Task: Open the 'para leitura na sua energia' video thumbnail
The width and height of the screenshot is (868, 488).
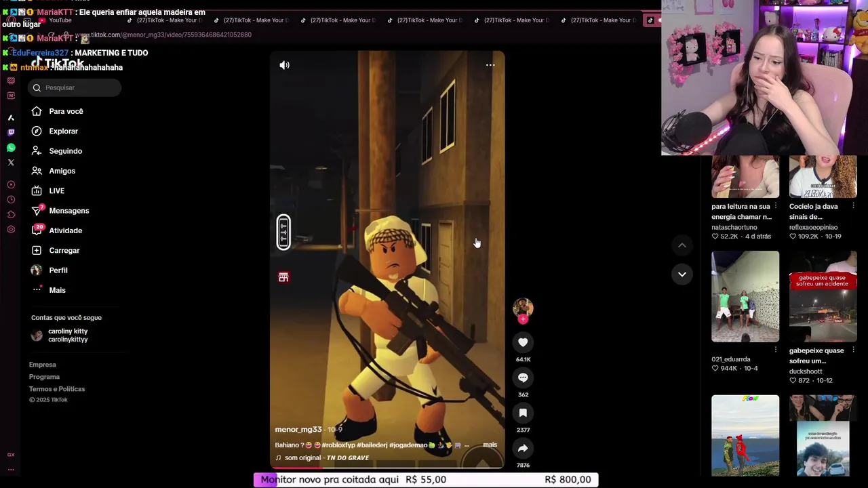Action: coord(745,177)
